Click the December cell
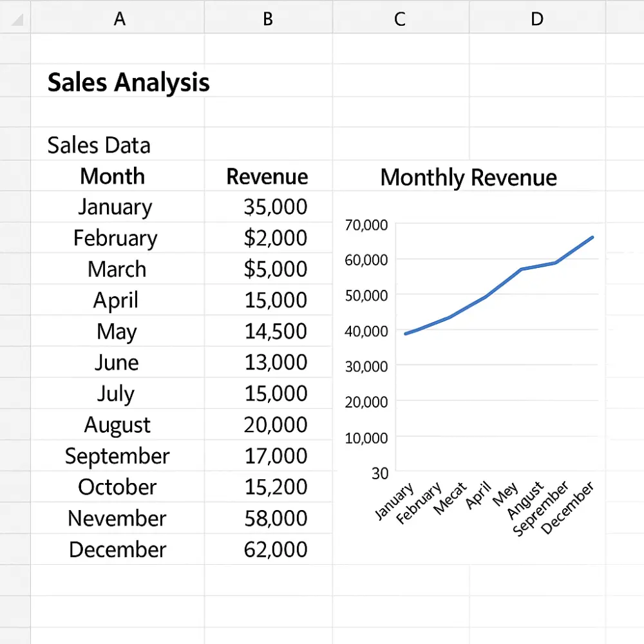Viewport: 644px width, 644px height. click(x=117, y=549)
